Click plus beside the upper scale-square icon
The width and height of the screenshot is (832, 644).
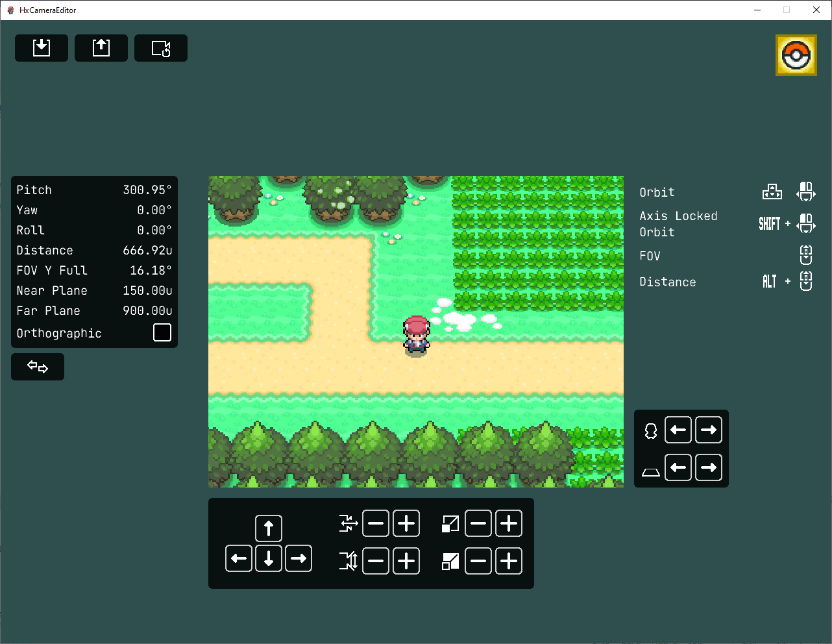(x=509, y=523)
